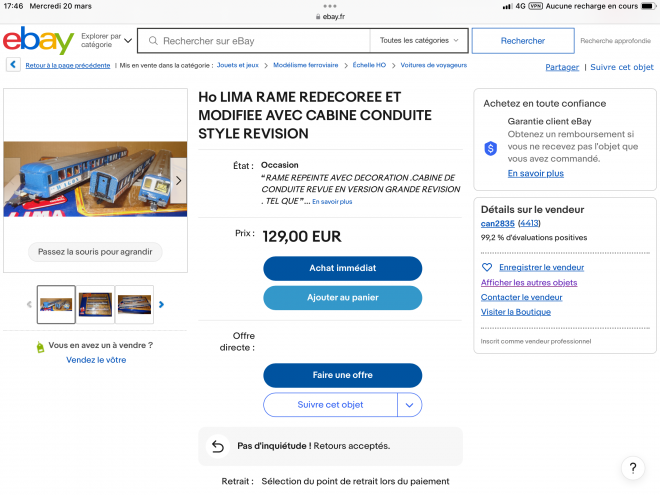Go to Retour à la page précédente
660x495 pixels.
click(x=68, y=66)
